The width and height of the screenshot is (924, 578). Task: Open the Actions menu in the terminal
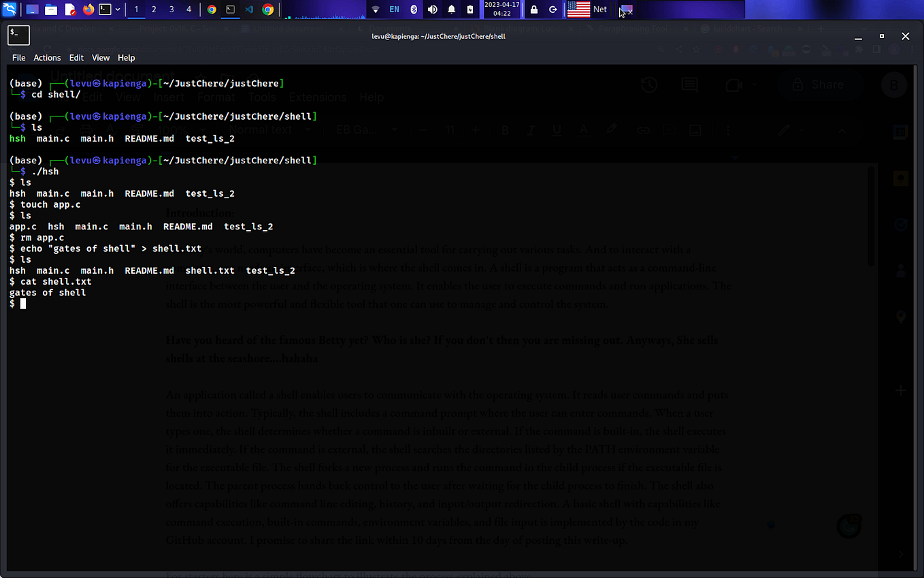point(47,57)
